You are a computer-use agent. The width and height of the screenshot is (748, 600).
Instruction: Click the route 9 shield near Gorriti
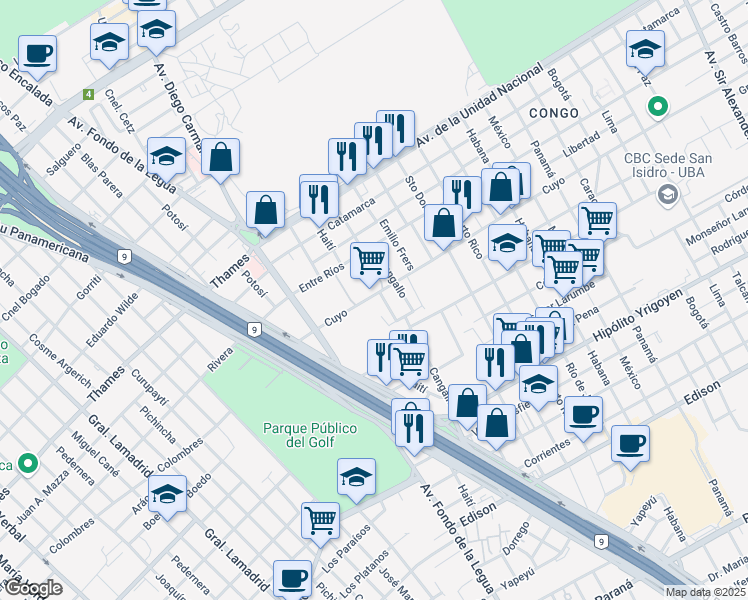click(x=124, y=257)
